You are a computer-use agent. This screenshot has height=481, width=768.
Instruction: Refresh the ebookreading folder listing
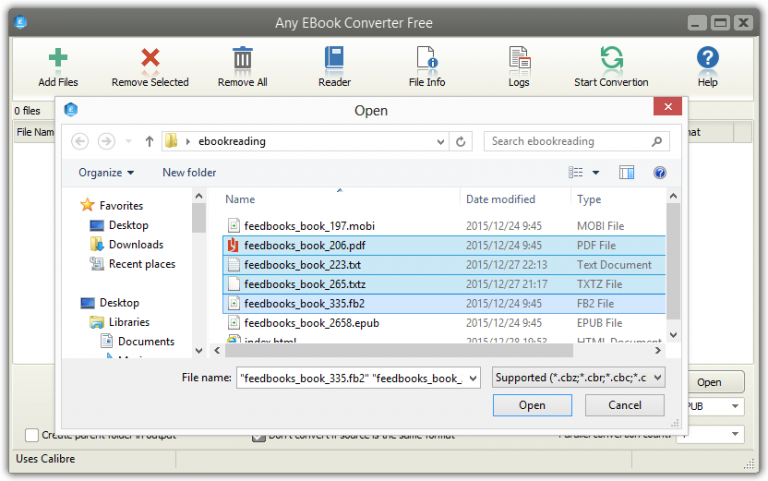point(460,142)
